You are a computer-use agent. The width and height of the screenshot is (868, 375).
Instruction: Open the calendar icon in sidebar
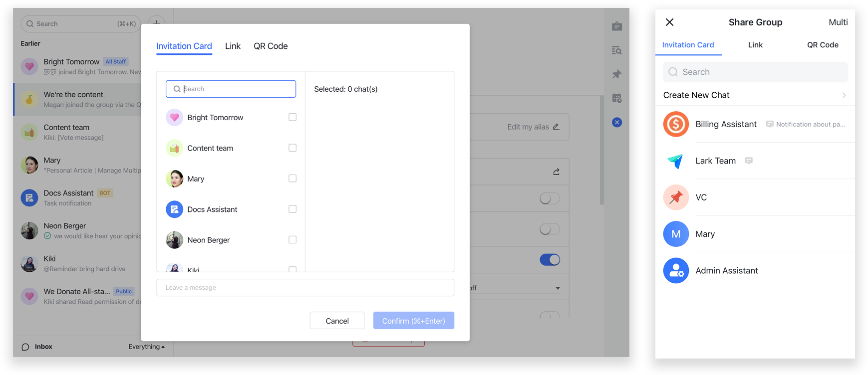coord(617,98)
